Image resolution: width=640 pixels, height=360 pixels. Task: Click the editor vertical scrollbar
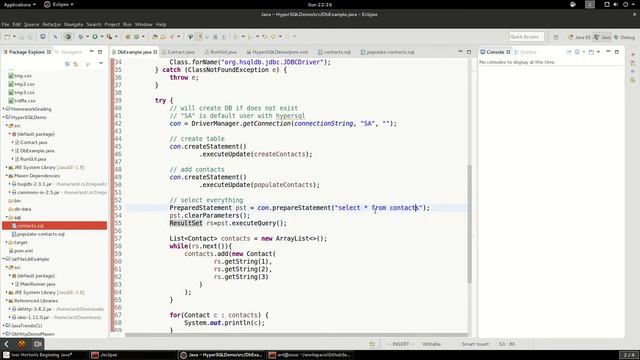point(469,224)
